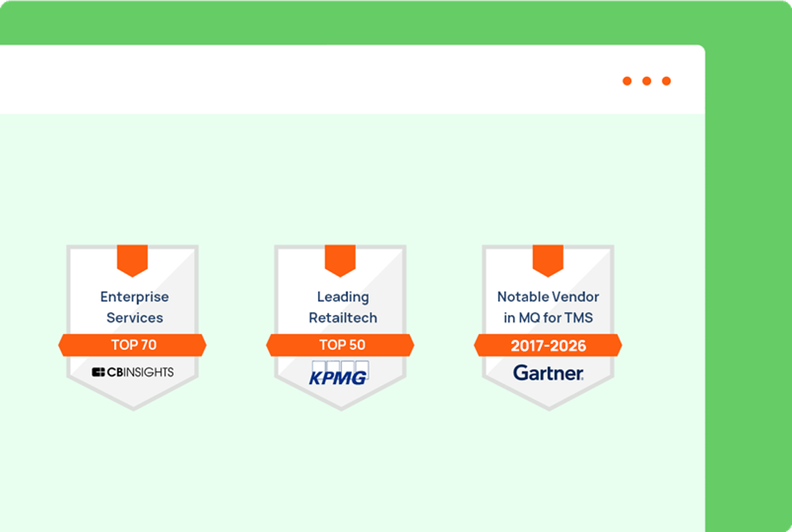Click the blue KPMG logo
Screen dimensions: 792x532
339,373
